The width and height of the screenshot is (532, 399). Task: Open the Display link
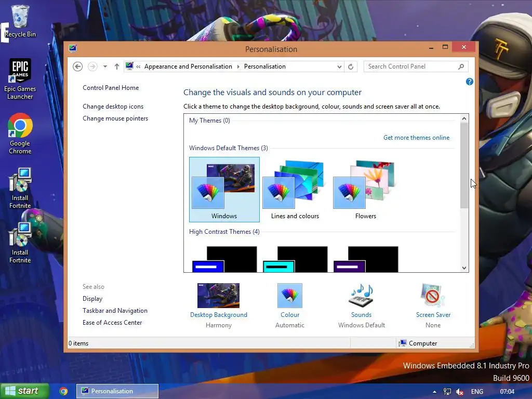[x=92, y=299]
